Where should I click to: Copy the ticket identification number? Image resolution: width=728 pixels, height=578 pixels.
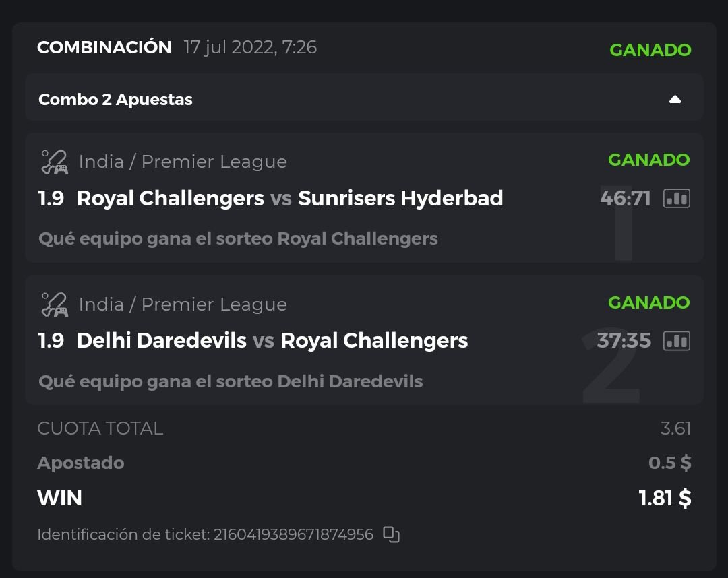click(391, 535)
